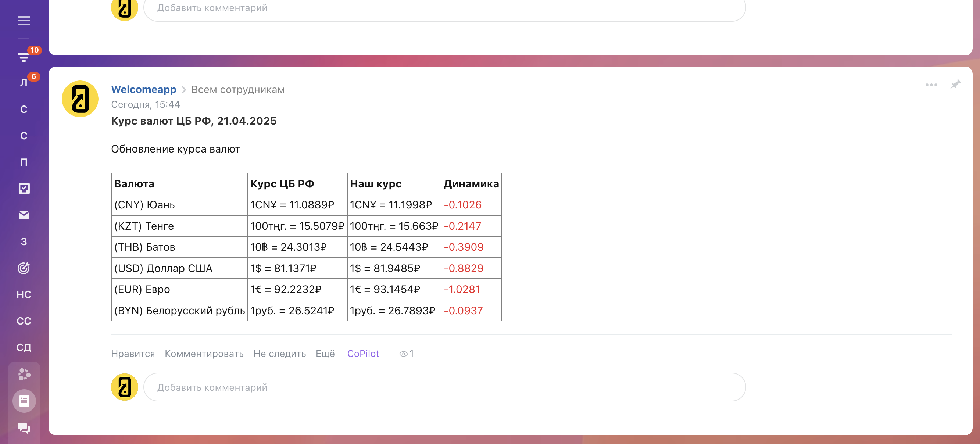
Task: Pin the currency rates post
Action: click(955, 85)
